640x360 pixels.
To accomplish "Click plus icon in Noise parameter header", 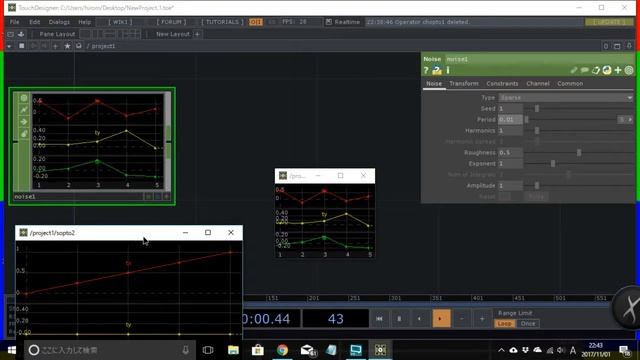I will (618, 70).
